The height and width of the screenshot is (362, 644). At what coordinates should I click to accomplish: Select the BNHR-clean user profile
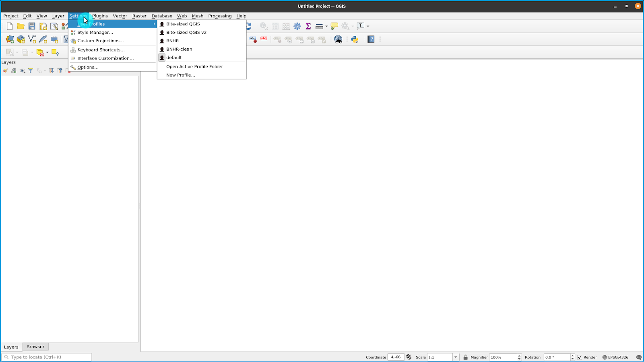(x=179, y=49)
